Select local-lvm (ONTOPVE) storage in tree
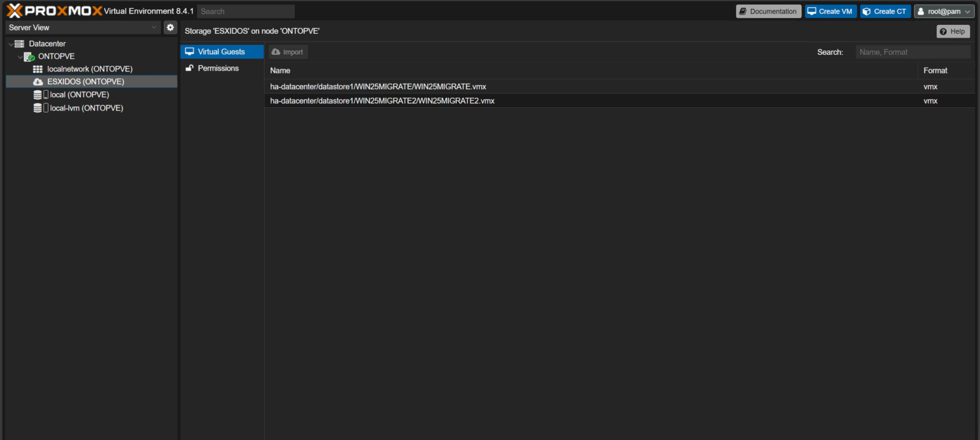Image resolution: width=980 pixels, height=440 pixels. point(87,108)
